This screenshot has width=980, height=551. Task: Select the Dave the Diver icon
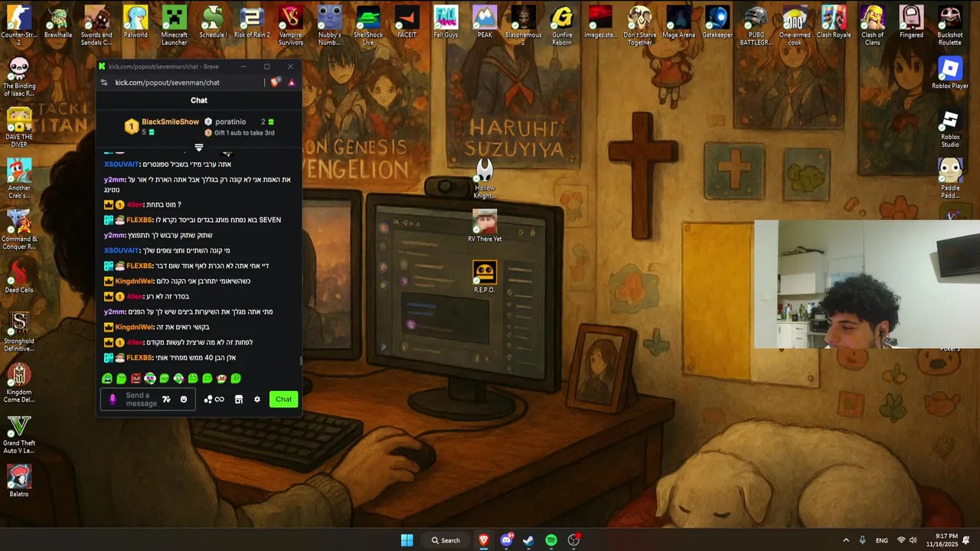19,128
